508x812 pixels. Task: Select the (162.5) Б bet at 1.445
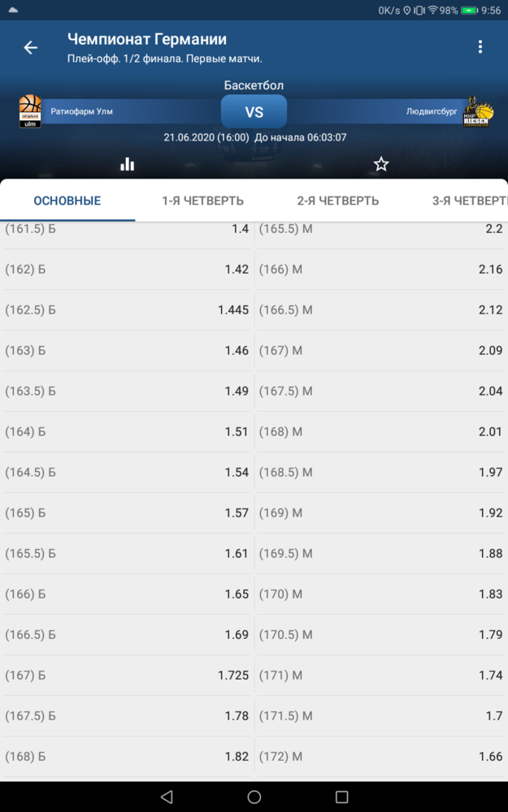(127, 309)
